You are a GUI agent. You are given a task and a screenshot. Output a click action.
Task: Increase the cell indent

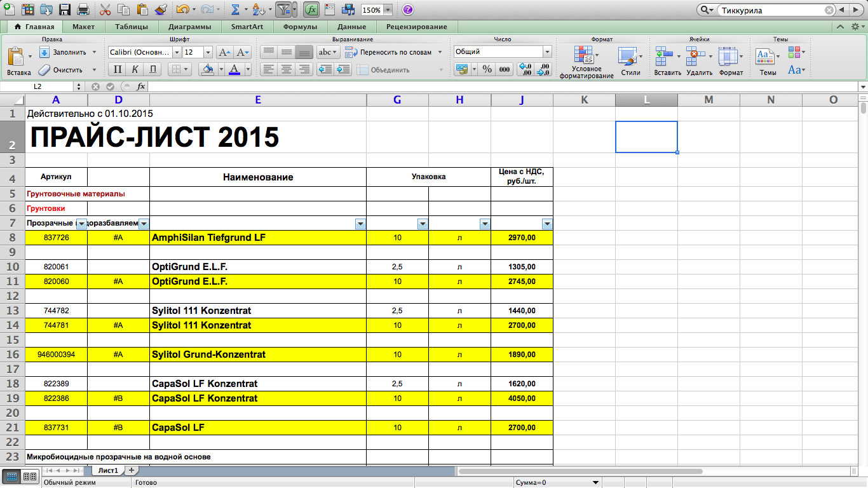tap(343, 69)
